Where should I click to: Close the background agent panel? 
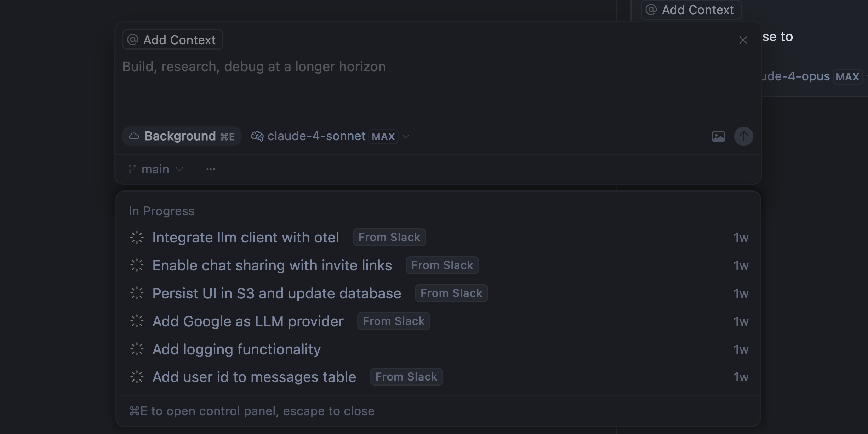click(743, 40)
